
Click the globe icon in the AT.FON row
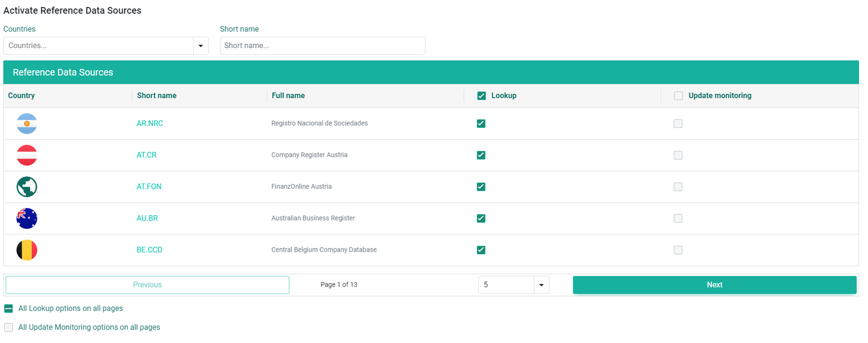point(27,187)
